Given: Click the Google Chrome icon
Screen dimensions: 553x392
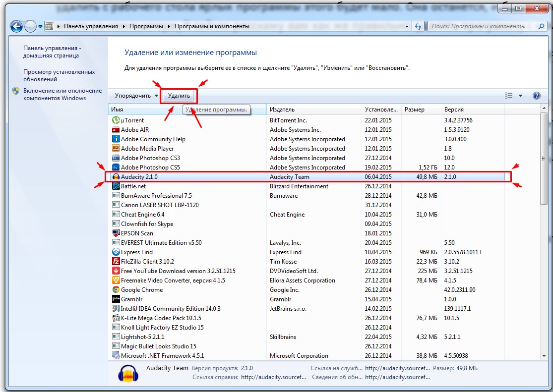Looking at the screenshot, I should pyautogui.click(x=116, y=290).
